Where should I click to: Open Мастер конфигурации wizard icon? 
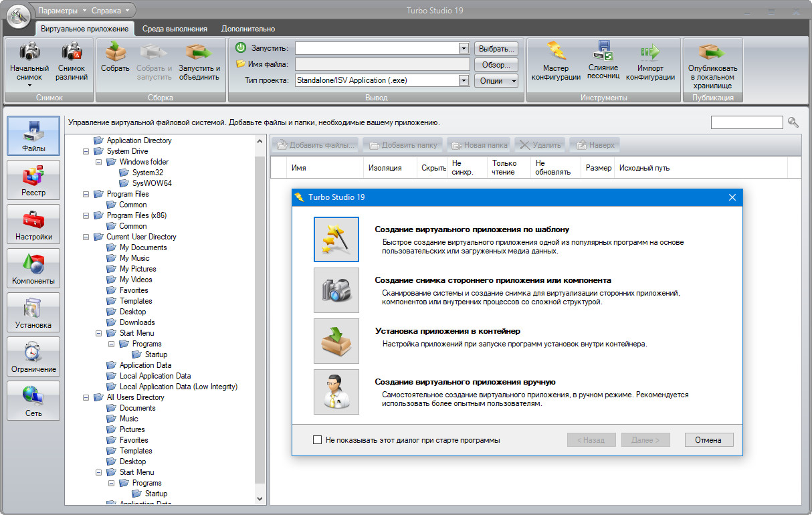tap(556, 52)
